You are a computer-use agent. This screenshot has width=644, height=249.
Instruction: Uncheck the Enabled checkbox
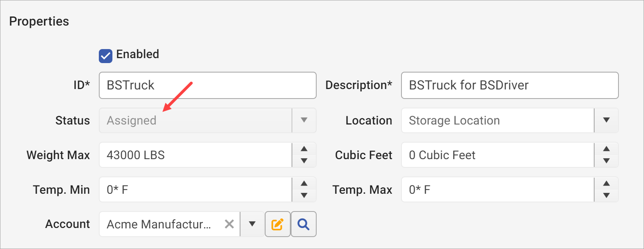pyautogui.click(x=106, y=56)
